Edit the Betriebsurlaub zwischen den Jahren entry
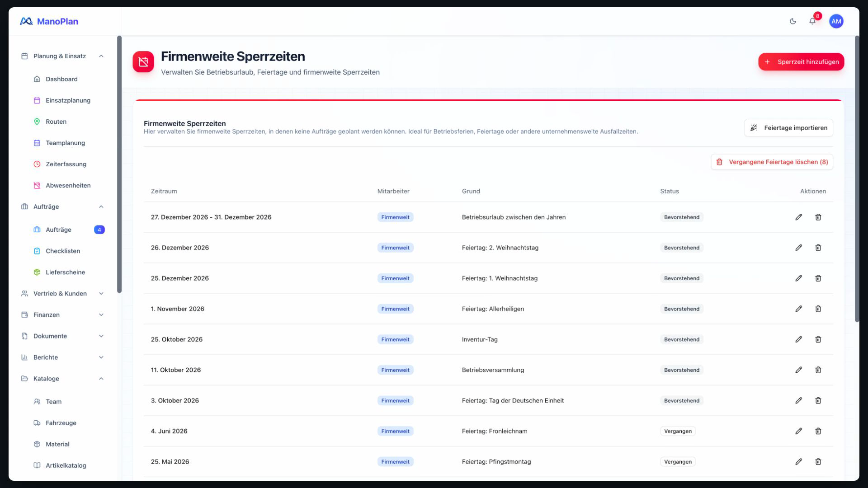 pos(798,217)
